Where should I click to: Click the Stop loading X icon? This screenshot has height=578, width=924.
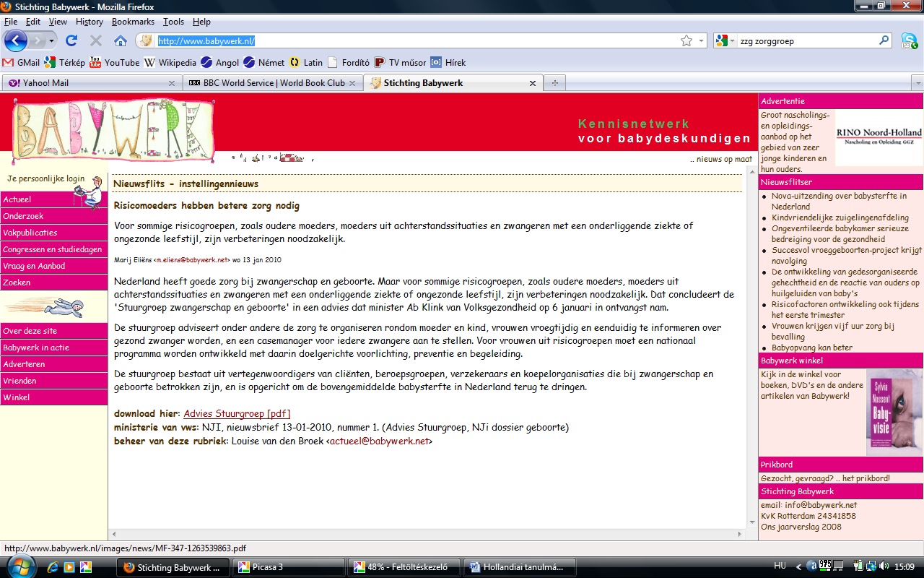coord(96,40)
